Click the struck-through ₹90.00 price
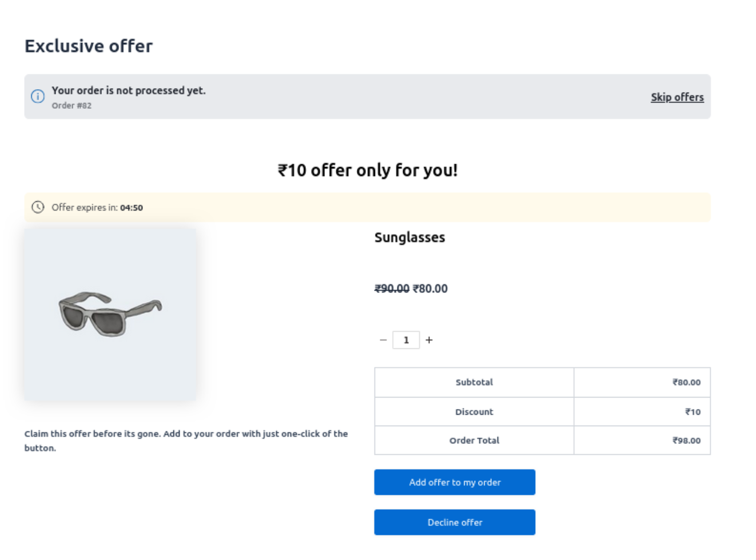 tap(392, 289)
